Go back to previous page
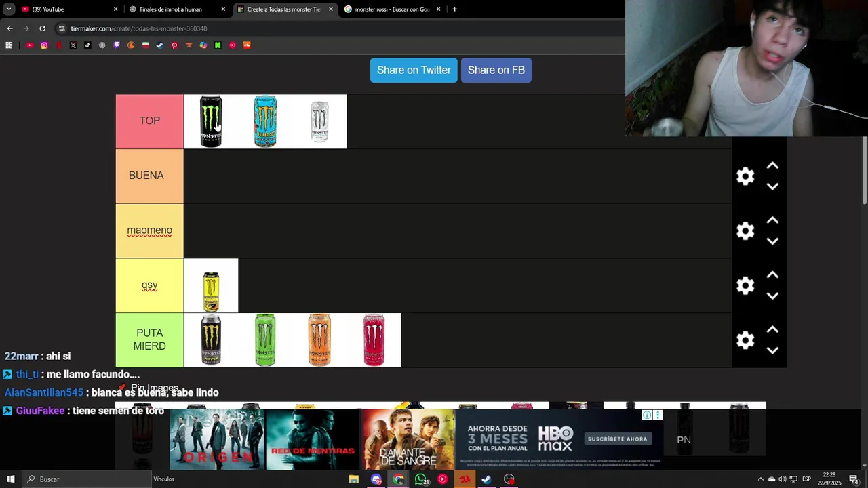Viewport: 868px width, 488px height. (9, 28)
